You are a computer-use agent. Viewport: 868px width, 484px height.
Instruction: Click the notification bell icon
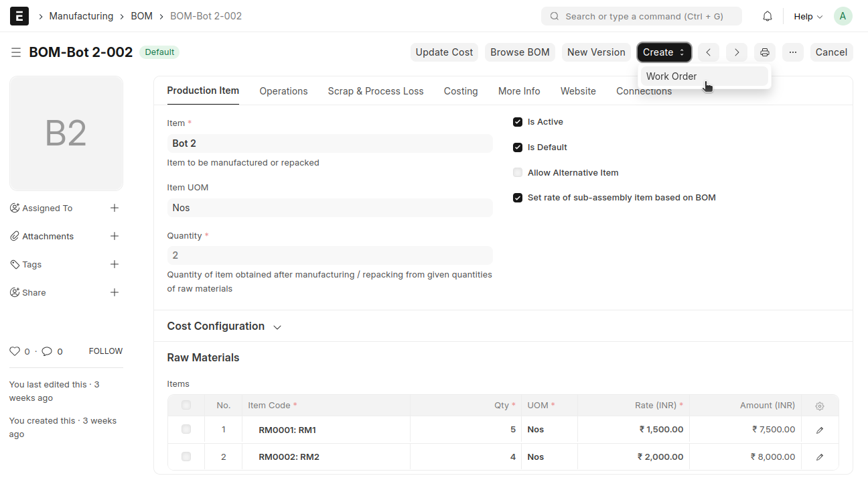coord(768,16)
